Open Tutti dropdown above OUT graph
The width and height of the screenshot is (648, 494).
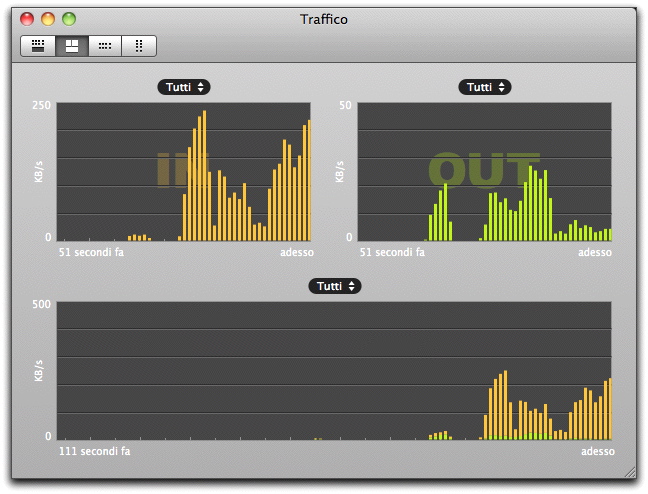point(485,87)
